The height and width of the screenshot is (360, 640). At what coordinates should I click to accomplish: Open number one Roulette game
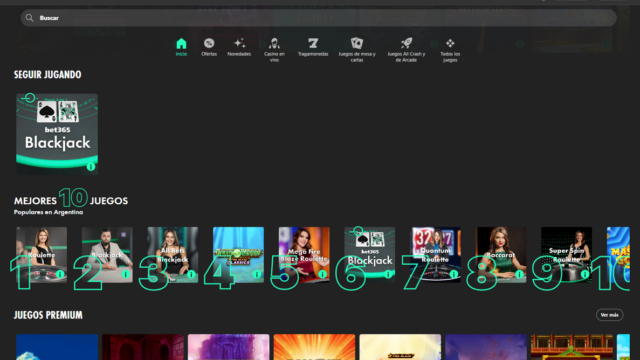[x=42, y=255]
